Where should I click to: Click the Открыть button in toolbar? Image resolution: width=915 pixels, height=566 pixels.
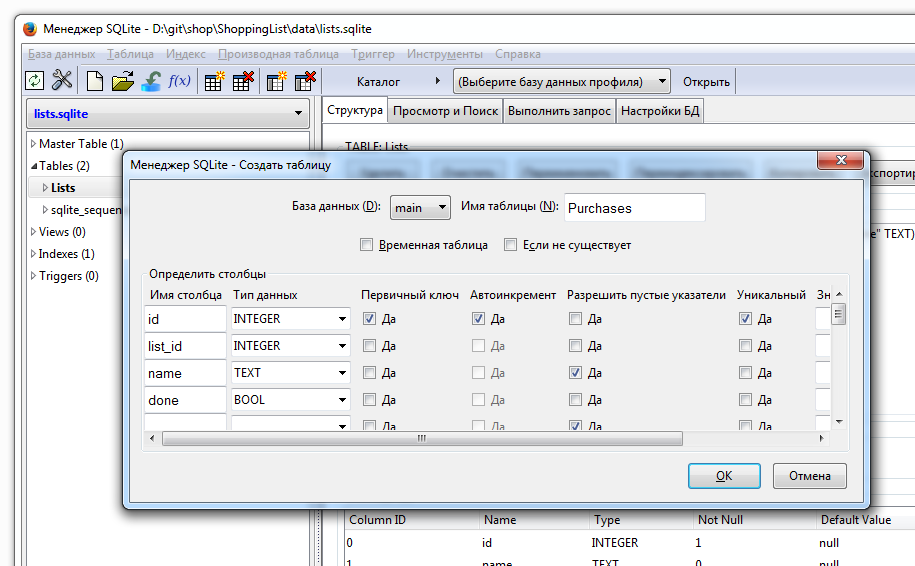coord(706,82)
